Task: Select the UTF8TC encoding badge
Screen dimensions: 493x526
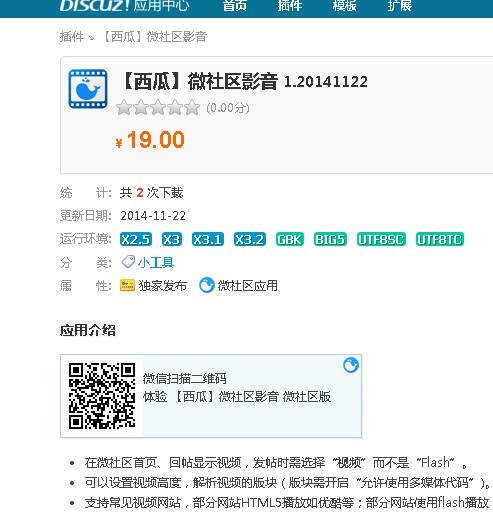Action: tap(440, 239)
